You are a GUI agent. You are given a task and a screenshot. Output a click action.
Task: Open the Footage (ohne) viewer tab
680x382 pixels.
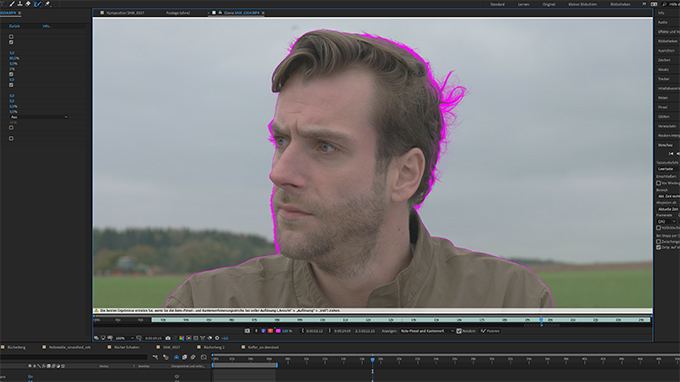pyautogui.click(x=178, y=13)
